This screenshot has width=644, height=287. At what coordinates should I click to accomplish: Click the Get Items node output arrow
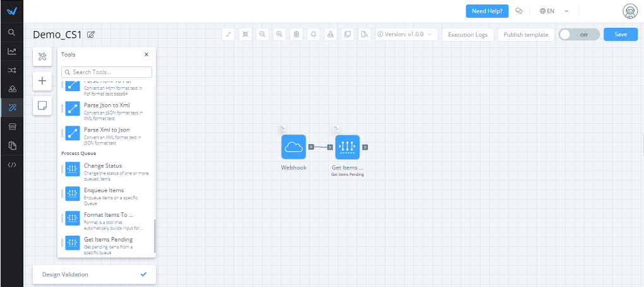click(x=365, y=147)
